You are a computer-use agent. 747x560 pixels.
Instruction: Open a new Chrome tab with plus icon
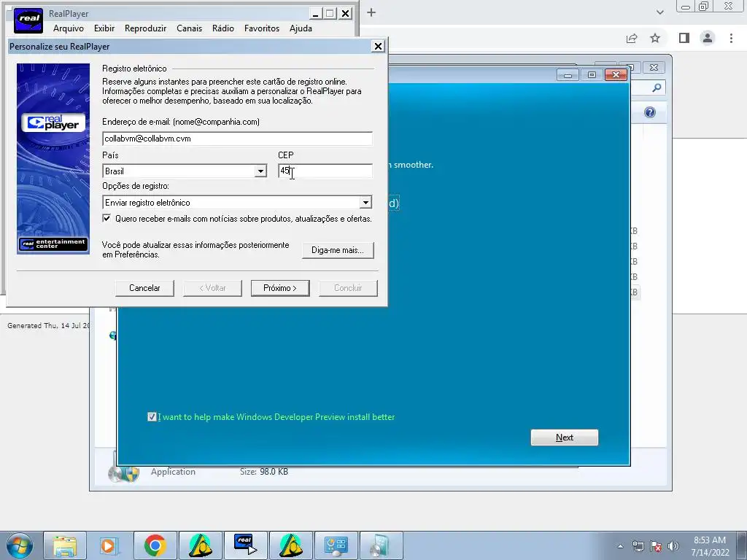click(371, 13)
